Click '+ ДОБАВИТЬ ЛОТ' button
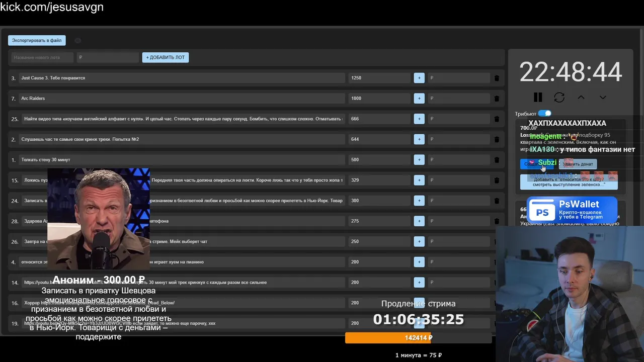This screenshot has height=362, width=644. 165,57
